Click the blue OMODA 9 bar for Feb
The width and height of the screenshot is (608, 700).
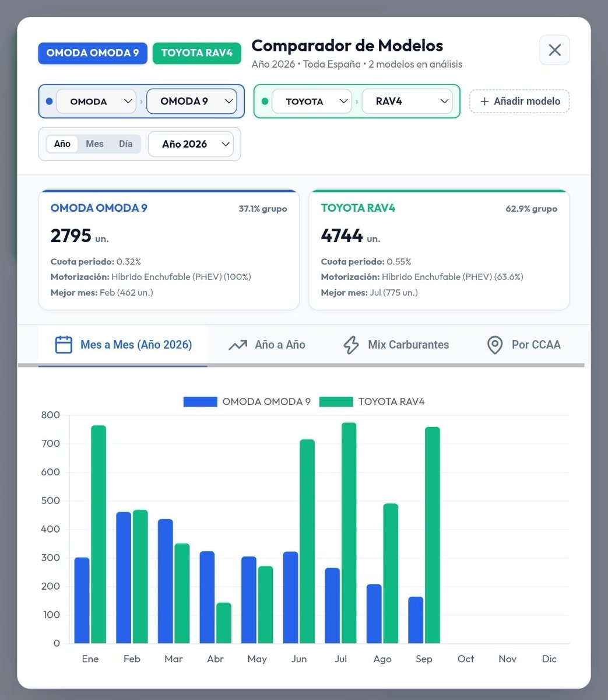[x=124, y=577]
